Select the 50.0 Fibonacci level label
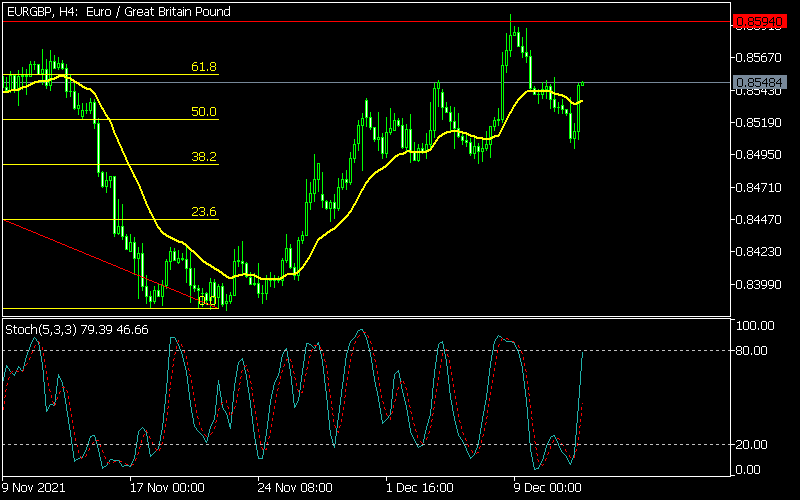Viewport: 800px width, 500px height. pos(204,111)
